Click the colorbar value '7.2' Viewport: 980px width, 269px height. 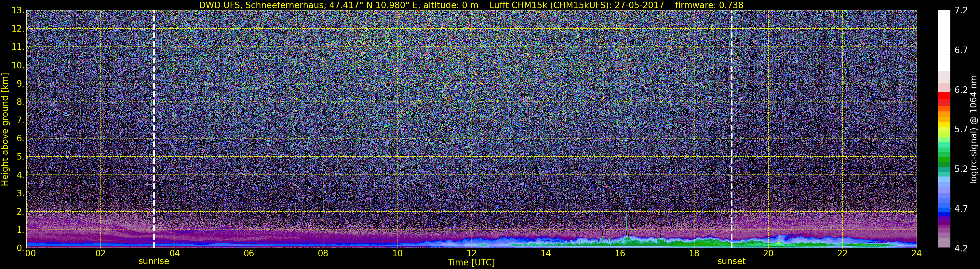[961, 11]
